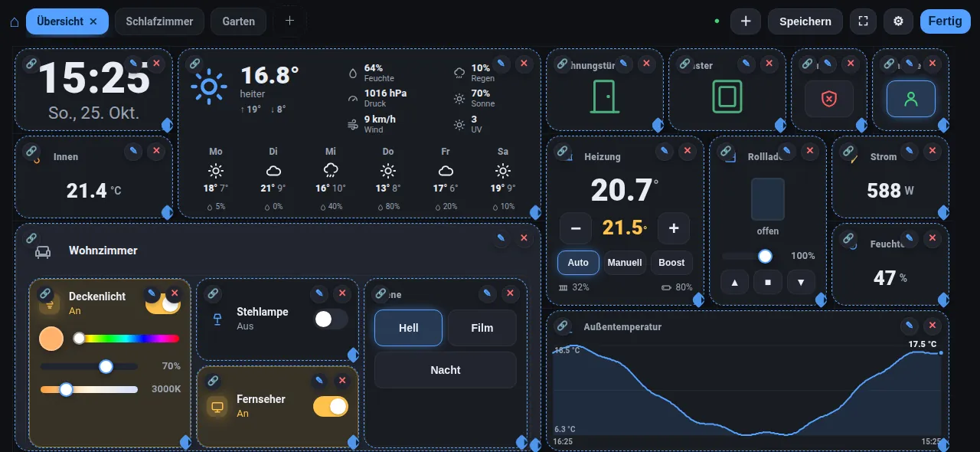Toggle the Deckenlicht switch
Image resolution: width=980 pixels, height=452 pixels.
(x=163, y=303)
